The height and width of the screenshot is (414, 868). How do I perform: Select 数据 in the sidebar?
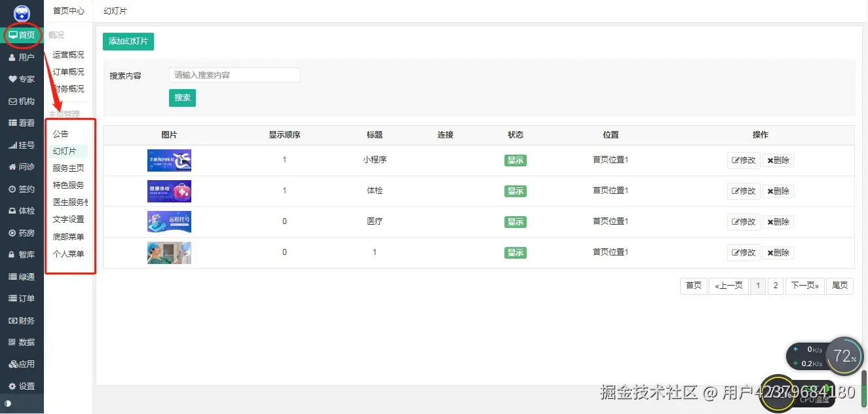tap(22, 343)
